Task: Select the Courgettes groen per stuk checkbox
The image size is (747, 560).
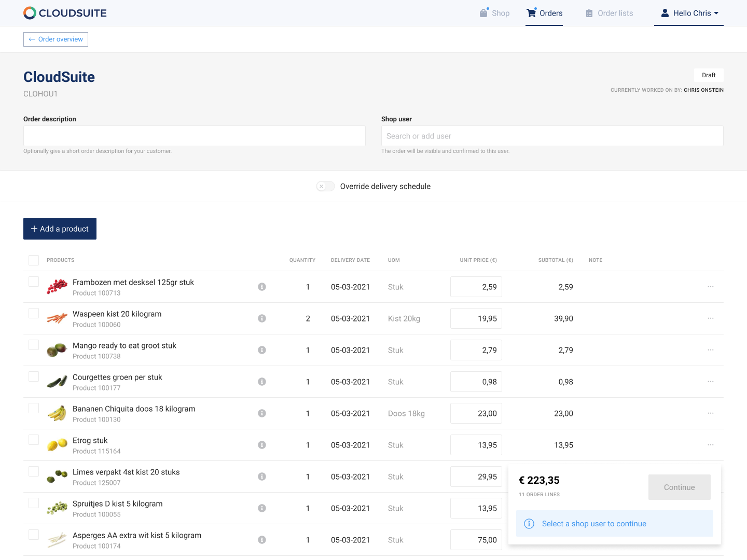Action: click(x=34, y=376)
